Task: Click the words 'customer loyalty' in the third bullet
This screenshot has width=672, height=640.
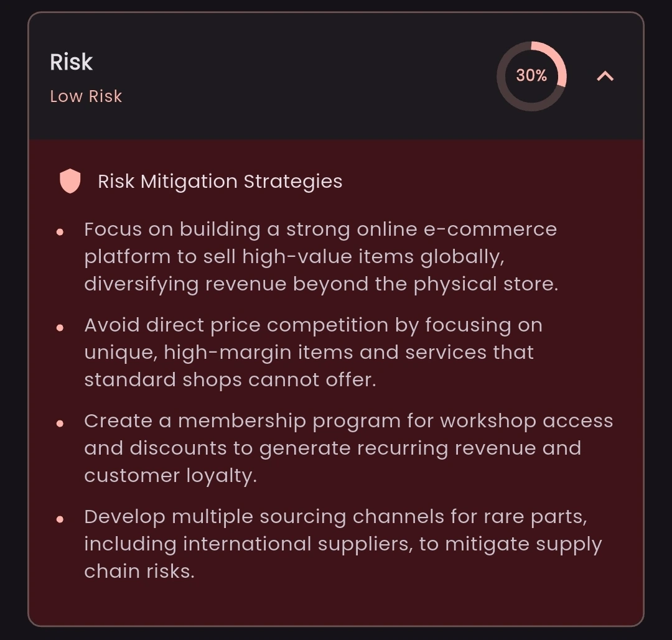Action: [170, 476]
